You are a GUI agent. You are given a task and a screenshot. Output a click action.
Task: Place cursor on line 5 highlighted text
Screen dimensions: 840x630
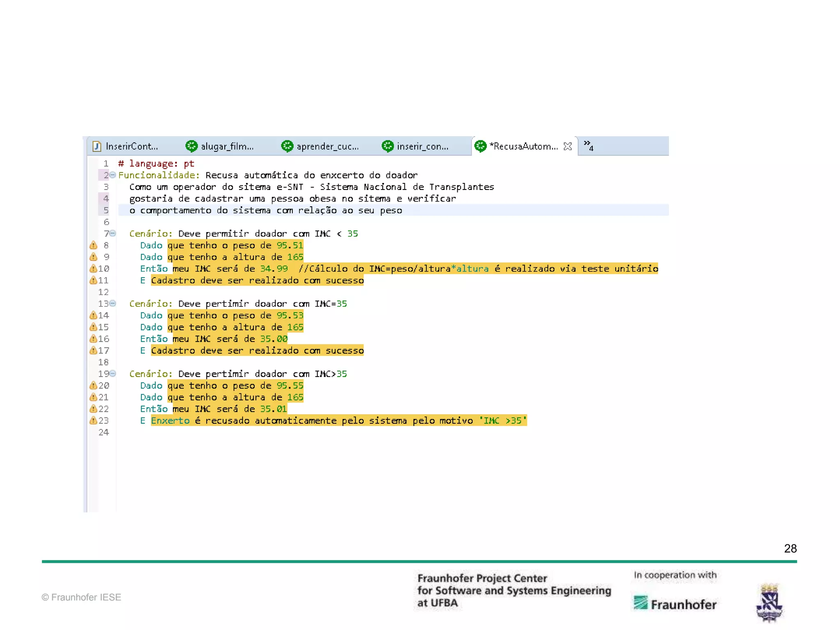coord(266,210)
